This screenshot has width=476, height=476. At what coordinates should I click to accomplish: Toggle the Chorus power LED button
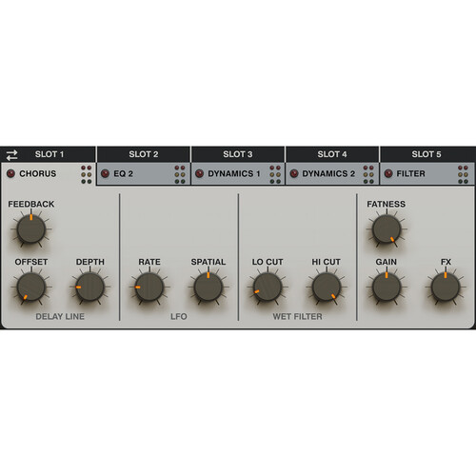(10, 173)
